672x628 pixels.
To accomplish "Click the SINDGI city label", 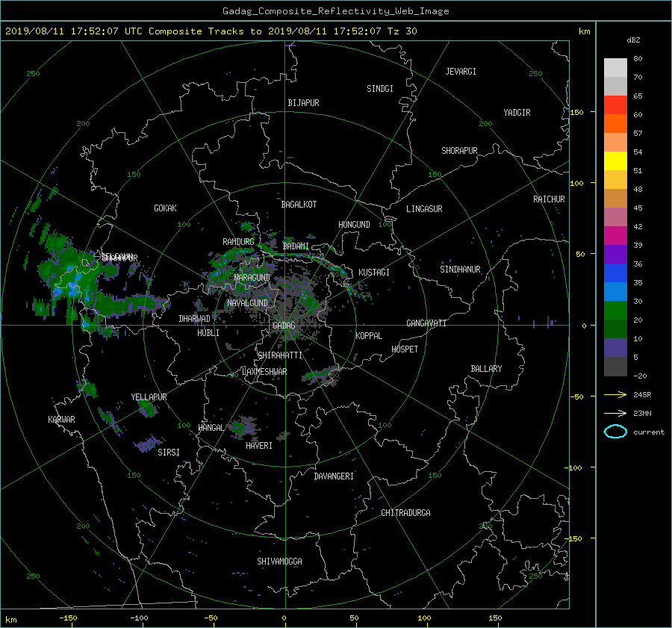I will pos(380,89).
